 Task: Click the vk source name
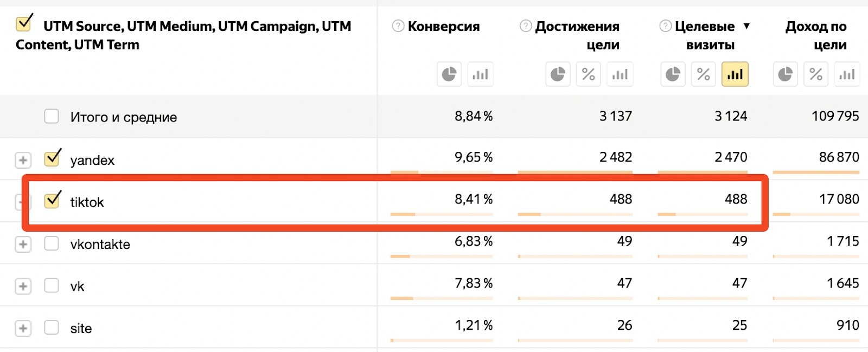point(78,286)
